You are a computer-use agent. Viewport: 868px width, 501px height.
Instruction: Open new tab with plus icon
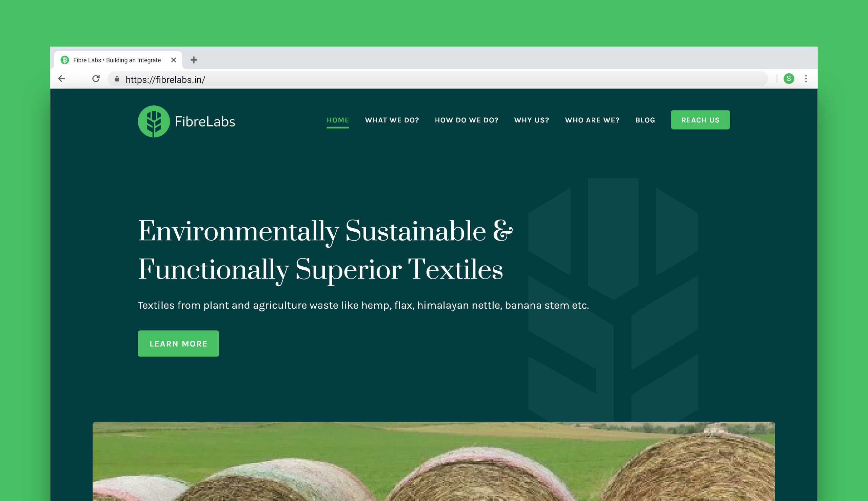tap(194, 60)
